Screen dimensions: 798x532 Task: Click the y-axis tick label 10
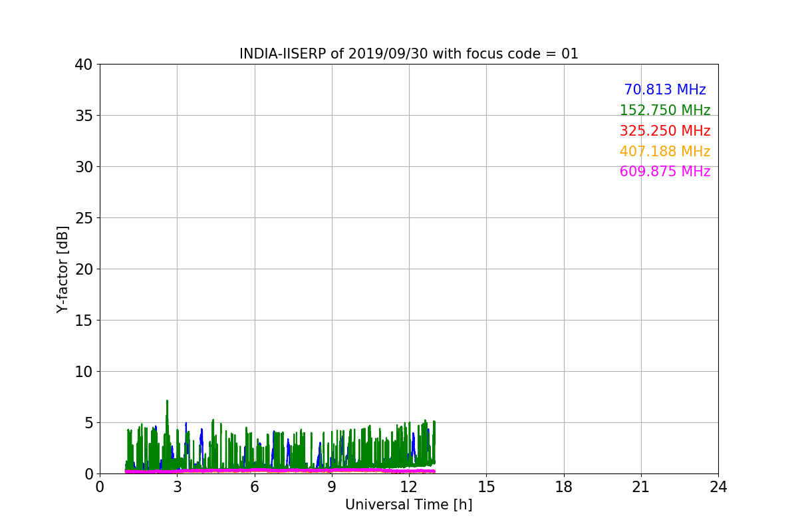(x=83, y=372)
